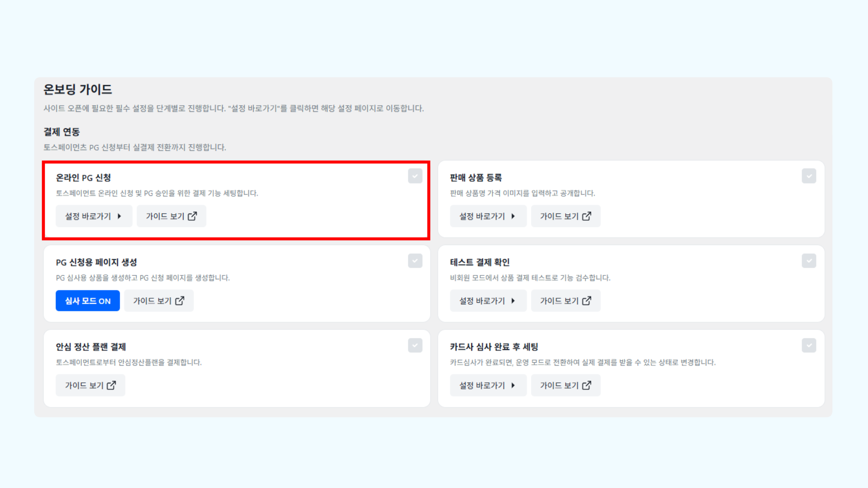Click 설정 바로가기 under 판매 상품 등록
The width and height of the screenshot is (868, 488).
[x=488, y=216]
